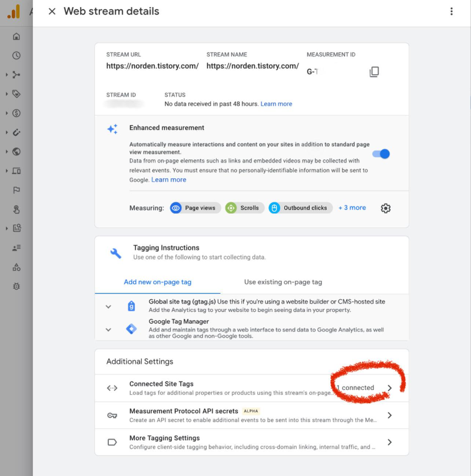Open the flag icon in sidebar
Viewport: 471px width, 476px height.
[x=16, y=190]
